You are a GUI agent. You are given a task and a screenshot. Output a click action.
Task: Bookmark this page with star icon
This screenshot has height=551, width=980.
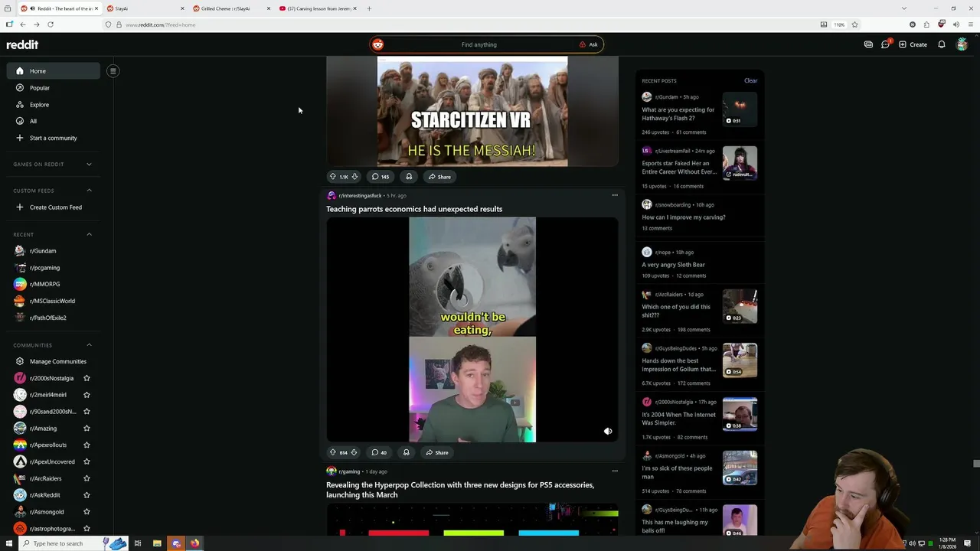tap(855, 24)
